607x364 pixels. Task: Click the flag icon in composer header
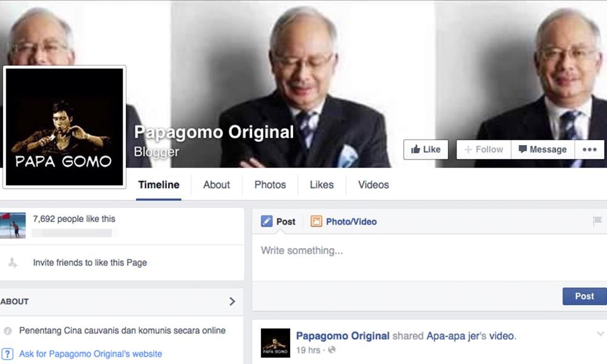pos(597,221)
